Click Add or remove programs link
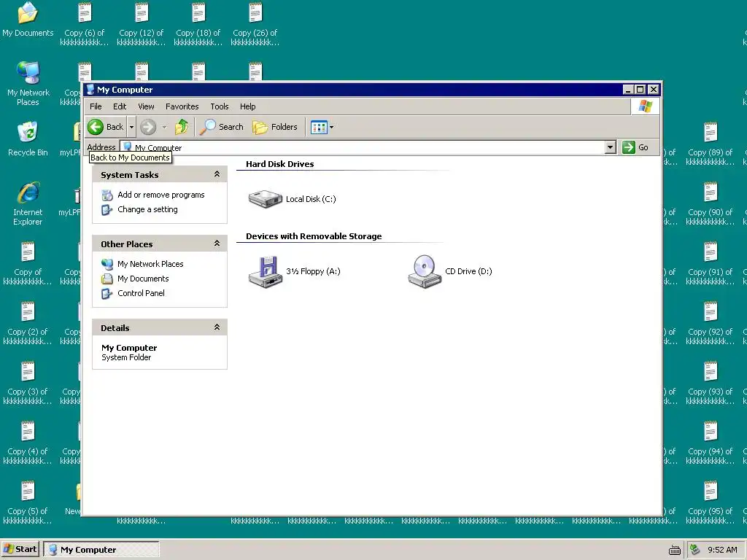Screen dimensions: 747x560 (161, 195)
